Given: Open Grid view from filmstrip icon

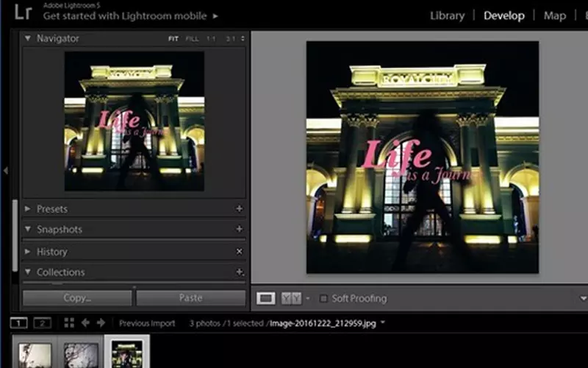Looking at the screenshot, I should point(69,322).
